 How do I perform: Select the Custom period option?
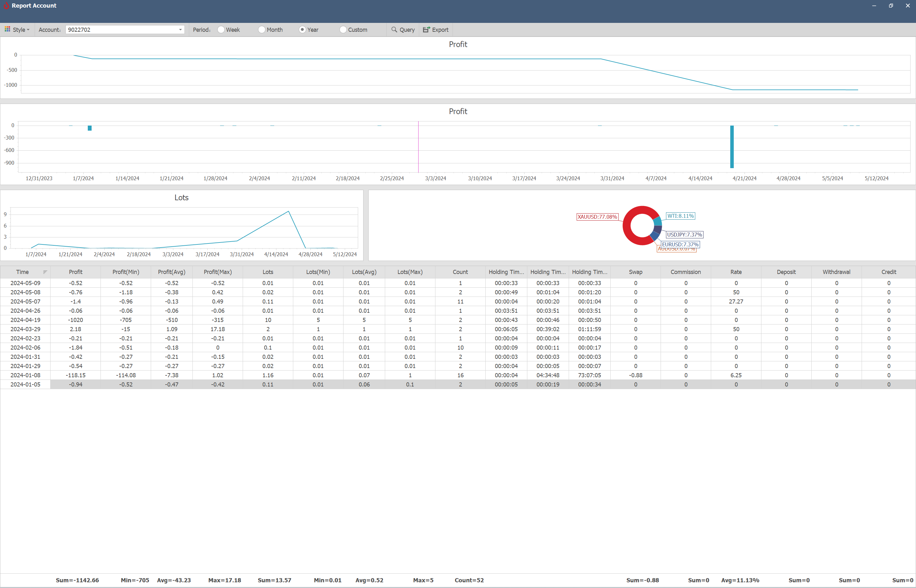pyautogui.click(x=354, y=30)
